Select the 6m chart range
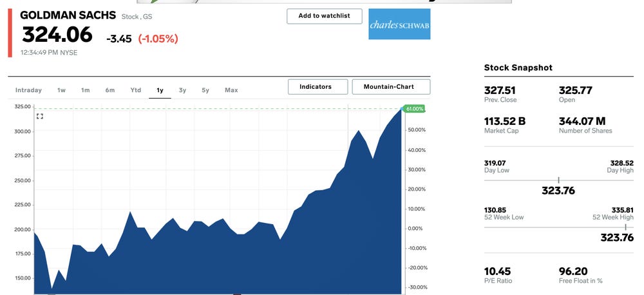This screenshot has height=295, width=644. (110, 90)
